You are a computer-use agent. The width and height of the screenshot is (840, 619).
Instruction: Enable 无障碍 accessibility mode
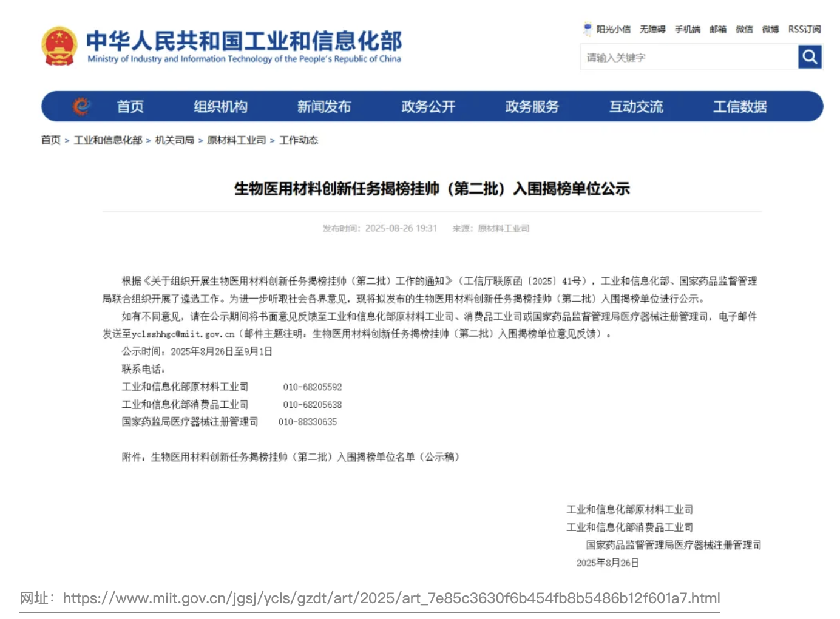tap(652, 29)
